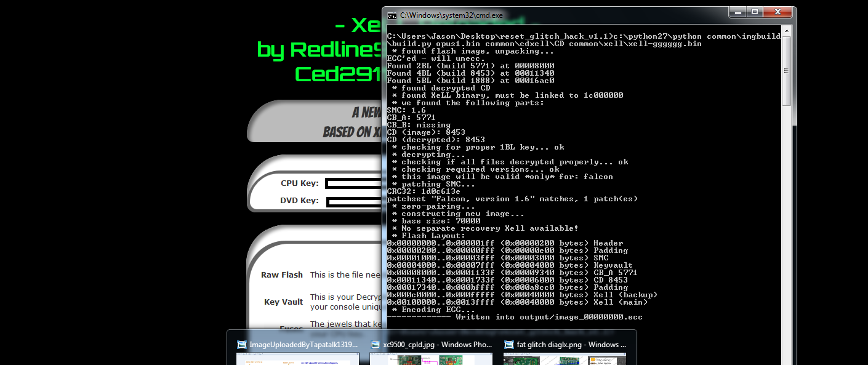Click the cmd.exe icon in title bar
This screenshot has width=868, height=365.
[391, 15]
